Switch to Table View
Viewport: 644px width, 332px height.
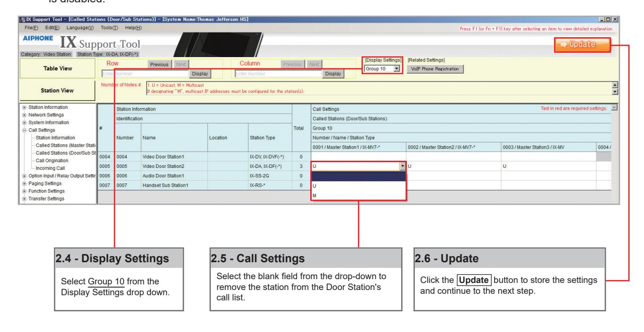[x=58, y=68]
